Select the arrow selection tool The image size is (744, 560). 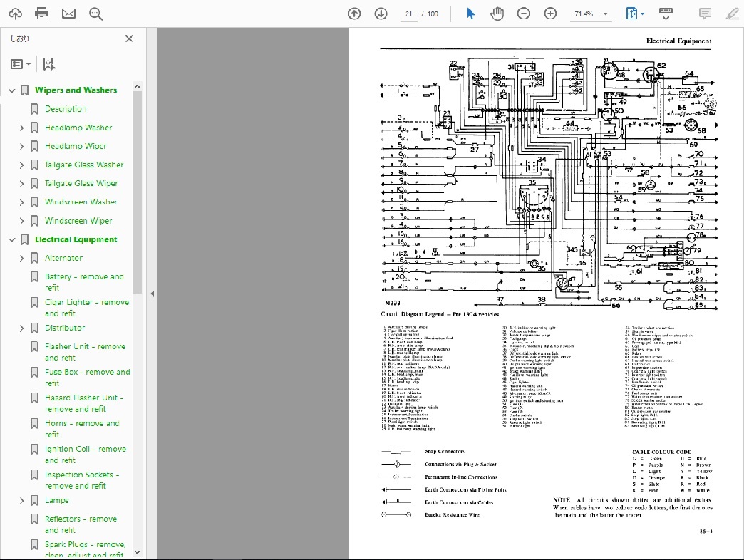click(470, 14)
